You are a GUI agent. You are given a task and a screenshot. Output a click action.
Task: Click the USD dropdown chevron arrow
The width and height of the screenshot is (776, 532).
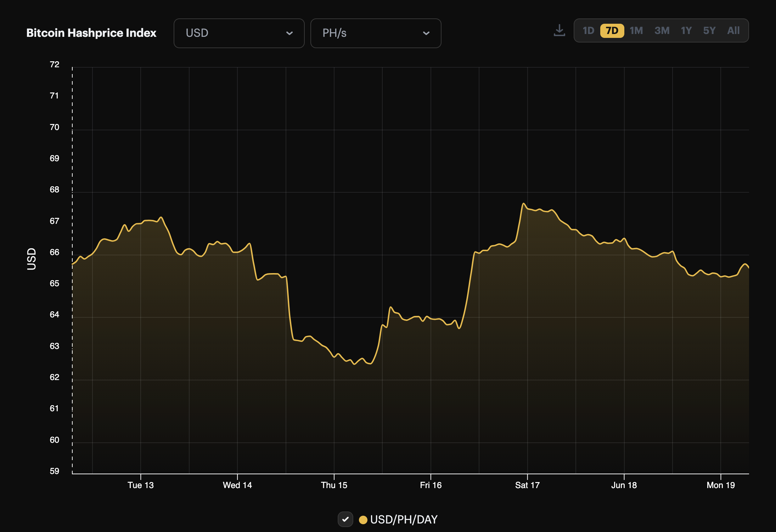coord(289,33)
